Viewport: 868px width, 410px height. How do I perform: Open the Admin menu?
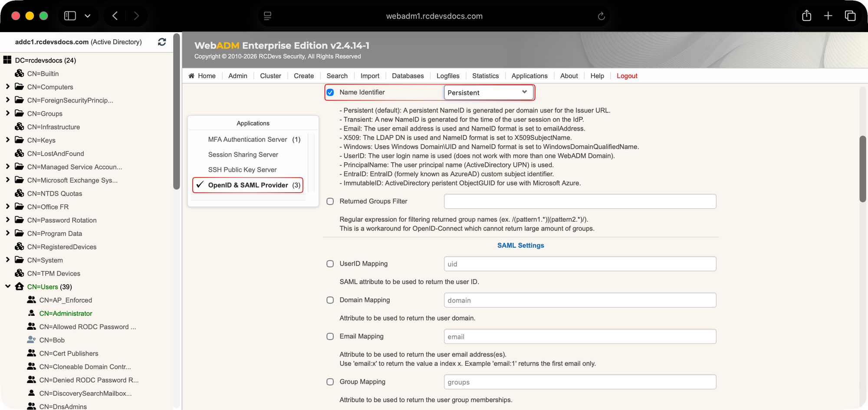tap(238, 76)
